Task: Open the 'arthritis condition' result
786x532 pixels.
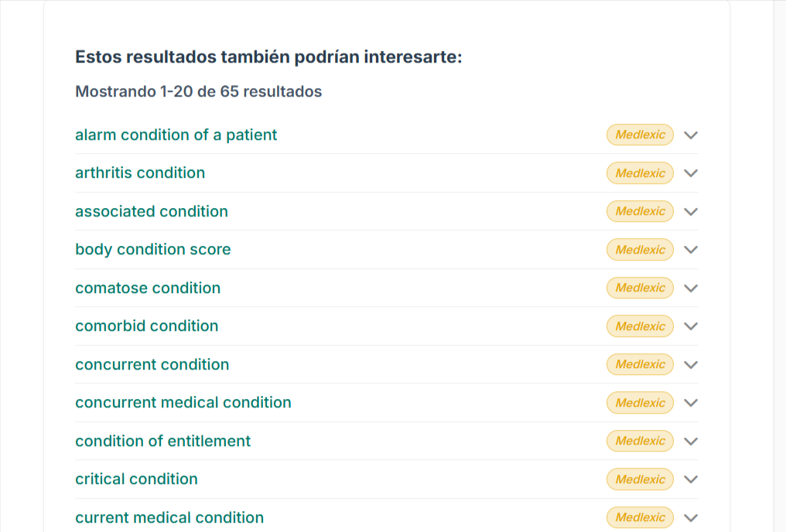Action: pyautogui.click(x=140, y=173)
